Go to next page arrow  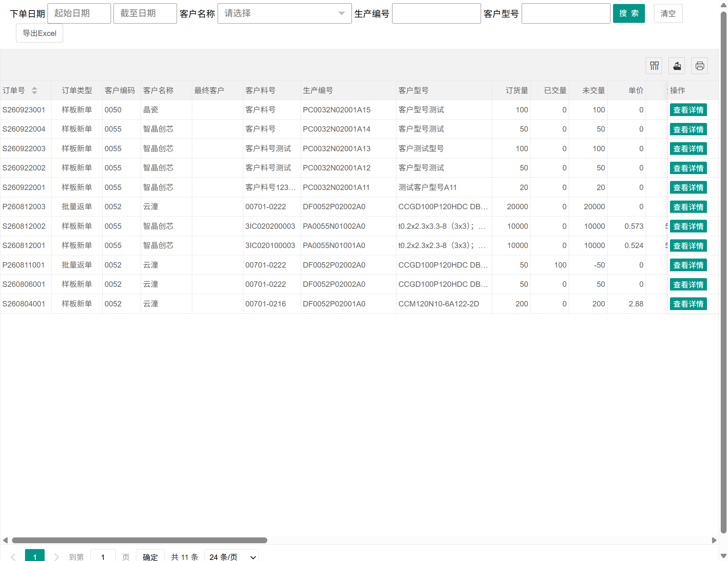click(x=56, y=557)
